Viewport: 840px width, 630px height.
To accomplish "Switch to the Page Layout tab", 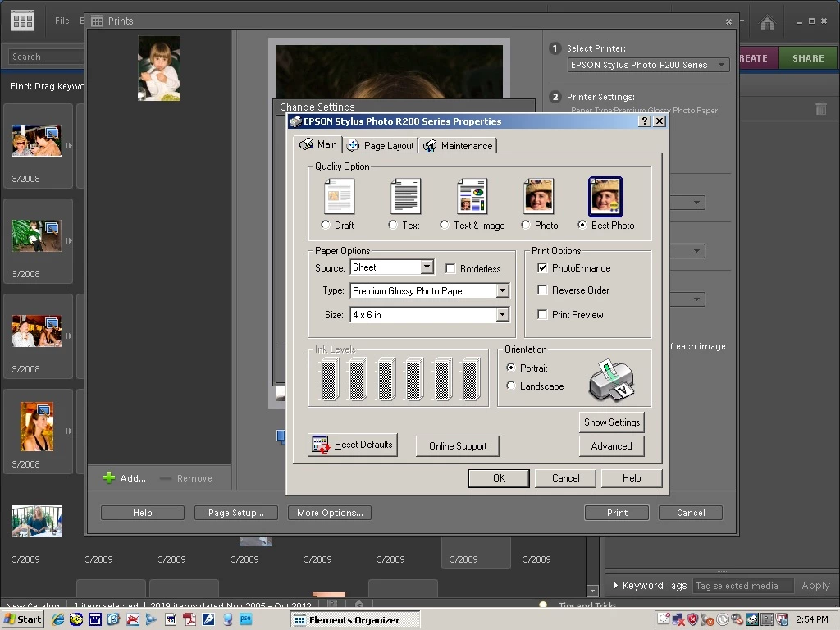I will tap(381, 146).
